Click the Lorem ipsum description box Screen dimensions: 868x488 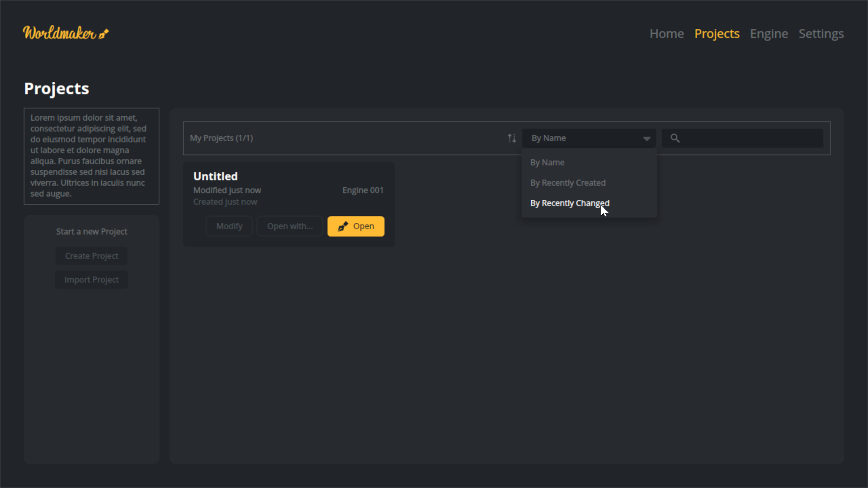(91, 156)
